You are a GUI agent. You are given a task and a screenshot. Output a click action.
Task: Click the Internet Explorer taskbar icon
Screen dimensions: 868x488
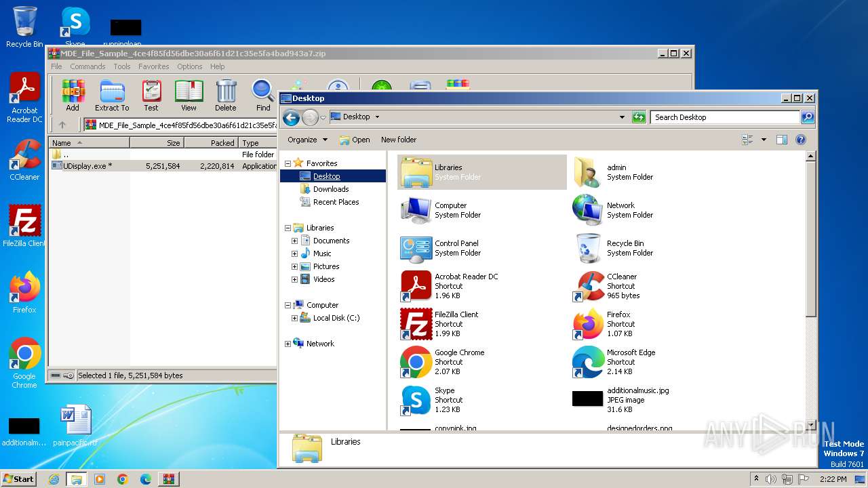coord(54,479)
